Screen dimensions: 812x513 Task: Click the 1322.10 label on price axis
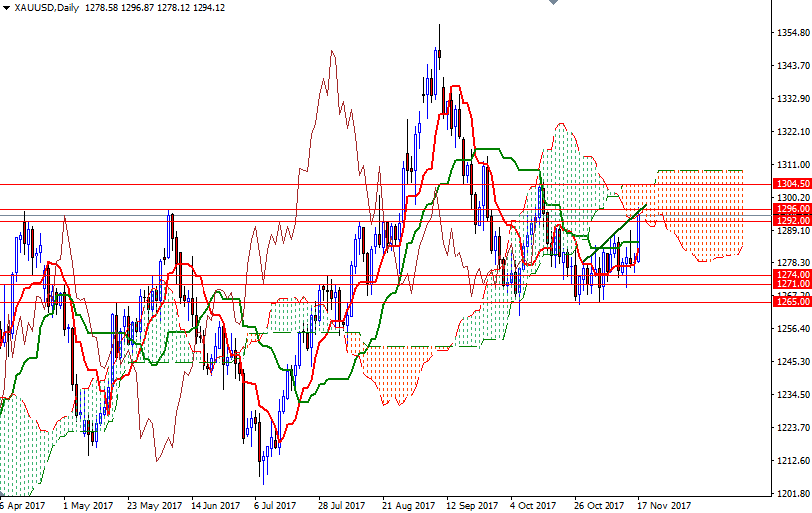(x=792, y=132)
